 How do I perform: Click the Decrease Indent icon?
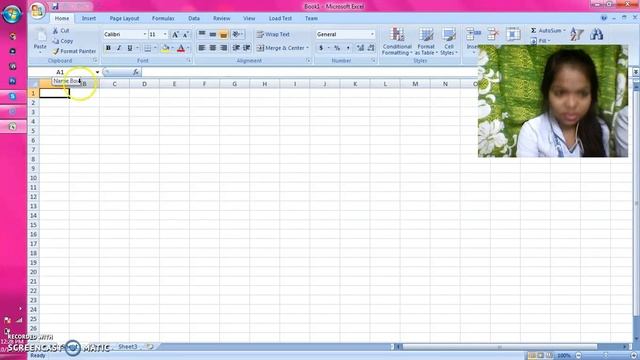(236, 48)
